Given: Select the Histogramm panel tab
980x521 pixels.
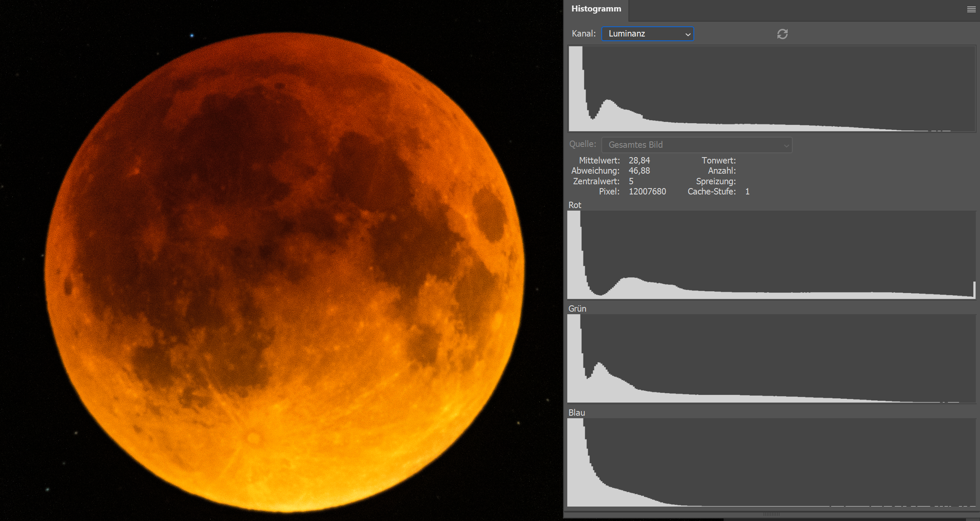Looking at the screenshot, I should [596, 9].
